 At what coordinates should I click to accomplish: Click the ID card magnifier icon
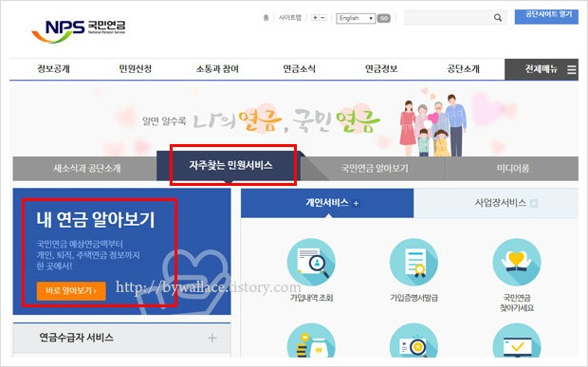413,341
